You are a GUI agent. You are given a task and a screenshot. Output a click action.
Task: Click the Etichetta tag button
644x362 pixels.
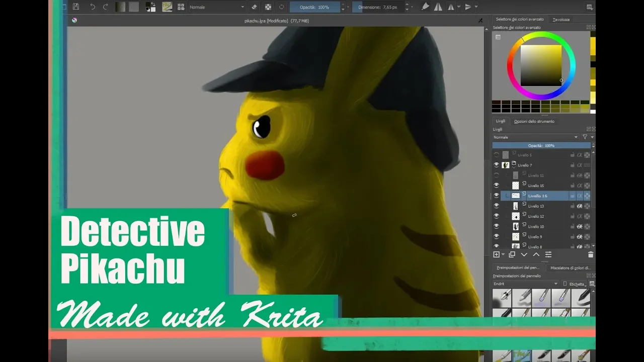click(573, 284)
